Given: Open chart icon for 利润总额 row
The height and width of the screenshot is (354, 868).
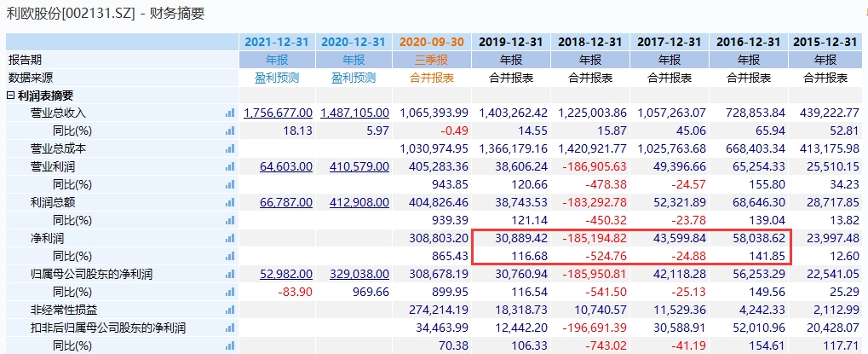Looking at the screenshot, I should click(230, 203).
